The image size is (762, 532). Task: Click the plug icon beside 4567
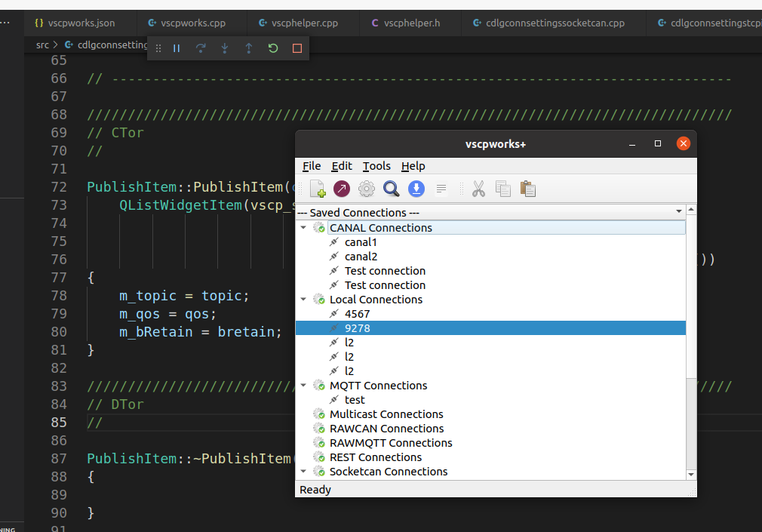pos(334,314)
